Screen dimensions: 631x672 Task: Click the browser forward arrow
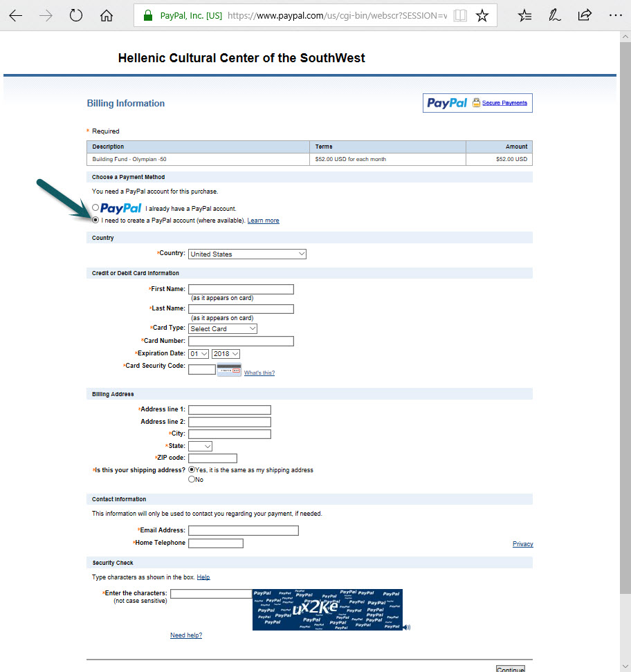coord(46,16)
